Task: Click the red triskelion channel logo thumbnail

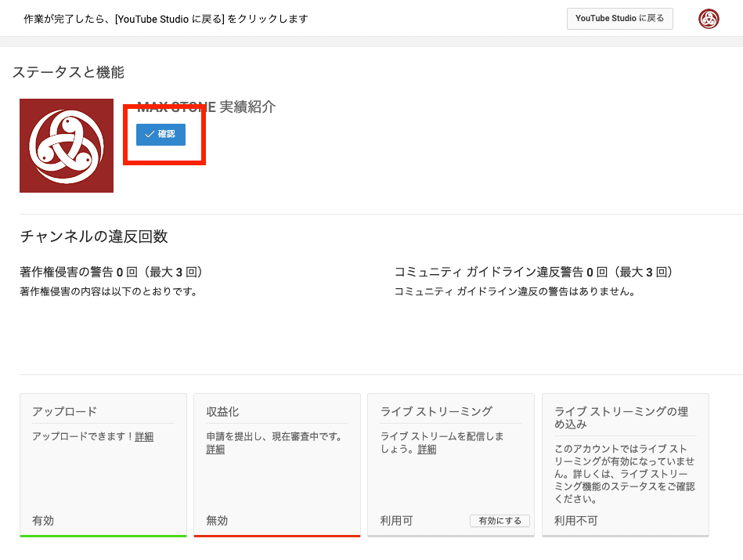Action: [x=67, y=146]
